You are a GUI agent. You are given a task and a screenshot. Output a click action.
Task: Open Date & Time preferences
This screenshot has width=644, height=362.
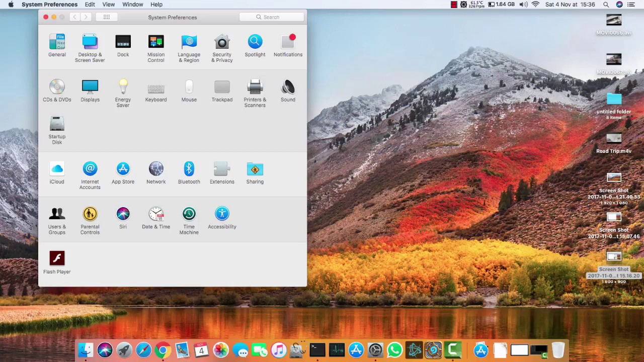(156, 218)
